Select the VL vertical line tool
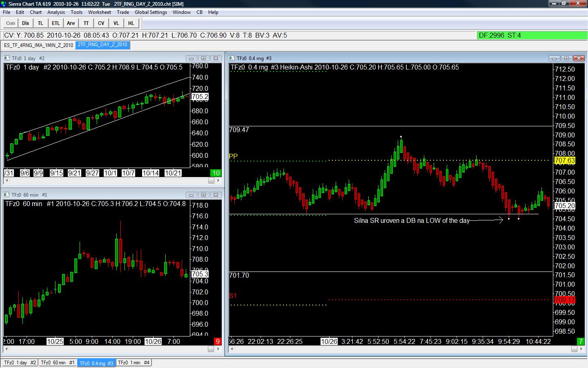588x368 pixels. coord(116,23)
